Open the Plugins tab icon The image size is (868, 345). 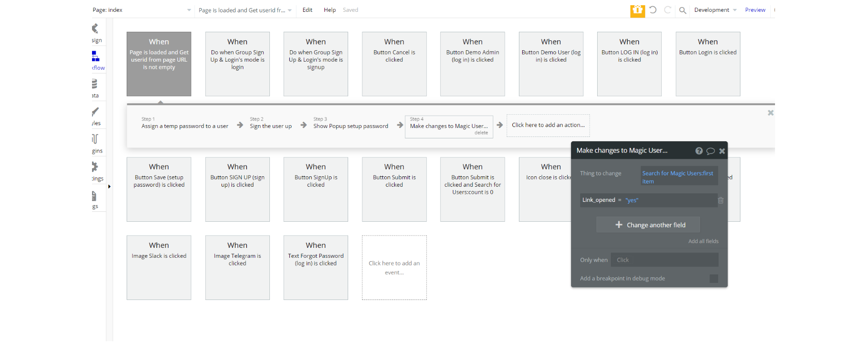95,139
